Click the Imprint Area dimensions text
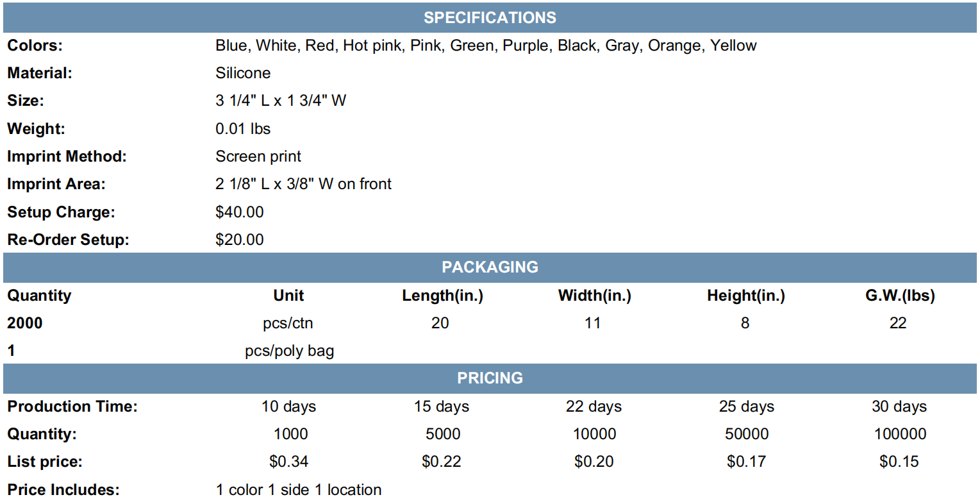 tap(303, 184)
